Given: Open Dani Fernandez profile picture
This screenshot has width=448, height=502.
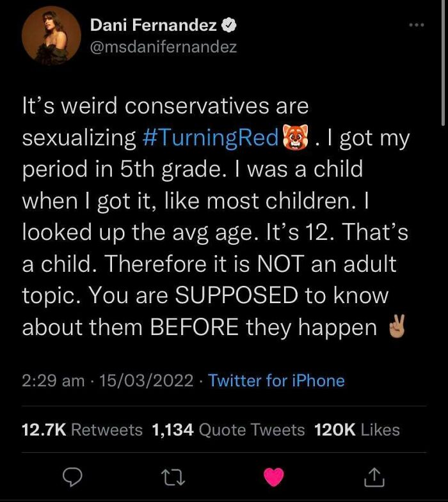Looking at the screenshot, I should tap(51, 36).
